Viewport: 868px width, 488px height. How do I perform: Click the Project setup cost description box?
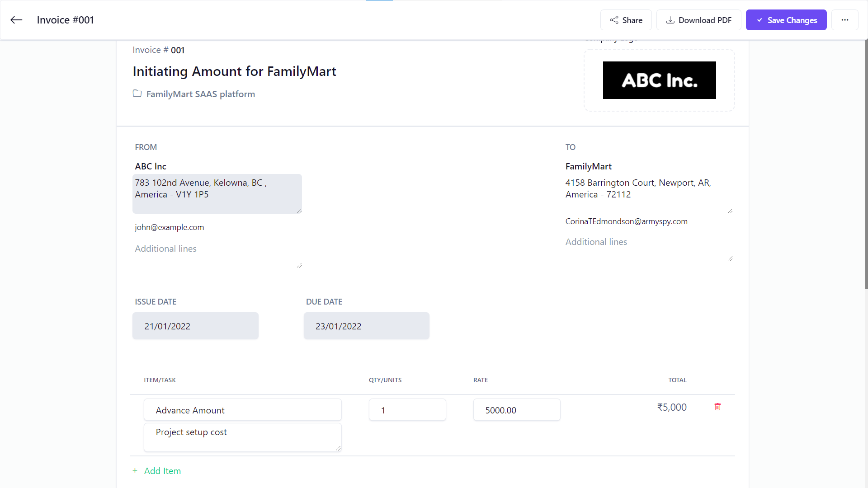click(242, 437)
